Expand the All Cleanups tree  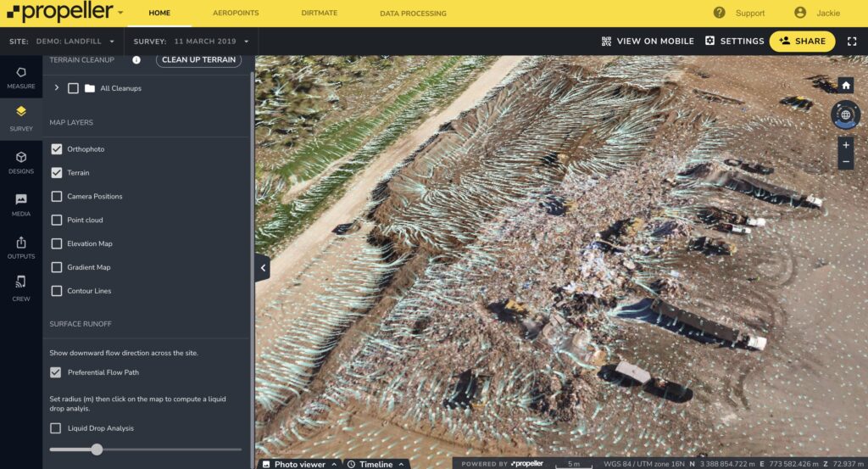pyautogui.click(x=57, y=87)
